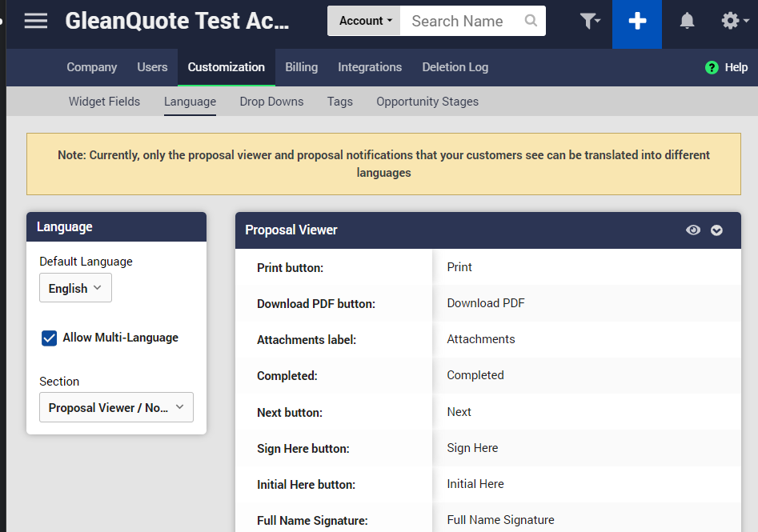Click the green Help question mark icon
The image size is (758, 532).
coord(711,67)
